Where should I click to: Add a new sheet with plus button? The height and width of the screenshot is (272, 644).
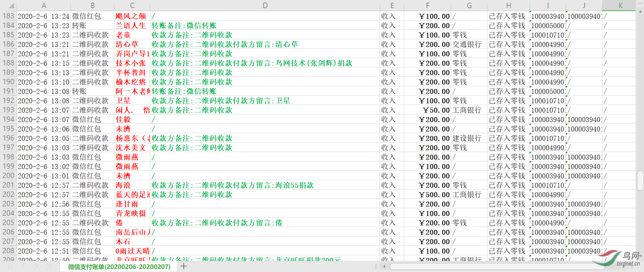(183, 266)
